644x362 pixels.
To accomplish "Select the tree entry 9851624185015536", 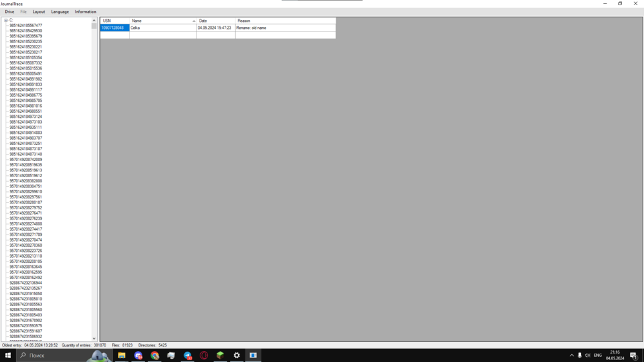I will 26,68.
